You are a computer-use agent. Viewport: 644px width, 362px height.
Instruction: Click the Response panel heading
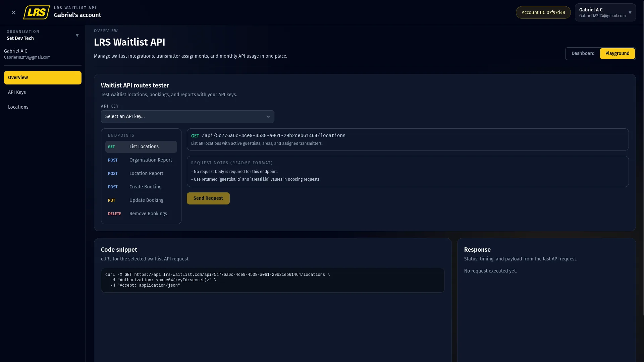click(x=477, y=250)
